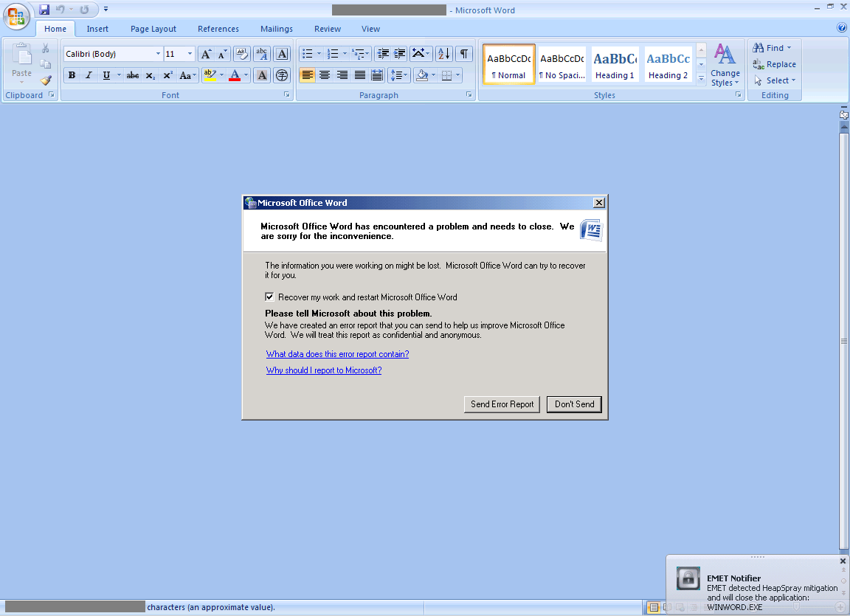Image resolution: width=850 pixels, height=616 pixels.
Task: Switch to the View tab
Action: (x=371, y=29)
